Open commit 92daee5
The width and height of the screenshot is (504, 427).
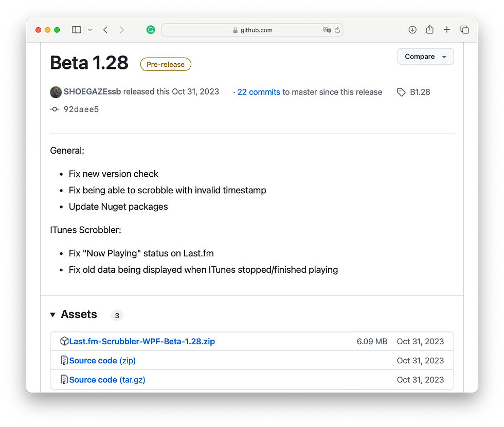point(81,109)
